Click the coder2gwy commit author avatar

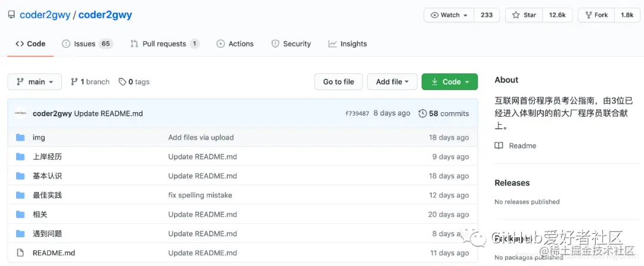pyautogui.click(x=20, y=113)
